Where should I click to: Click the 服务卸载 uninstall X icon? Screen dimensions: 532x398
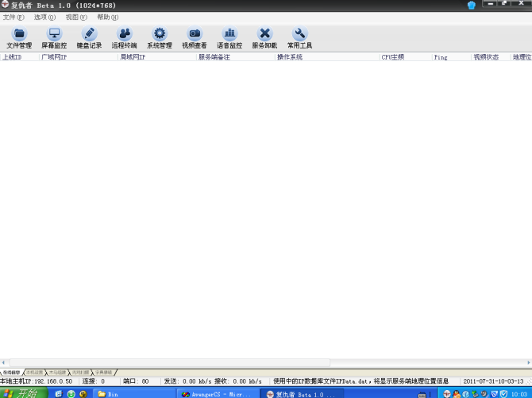[x=265, y=33]
